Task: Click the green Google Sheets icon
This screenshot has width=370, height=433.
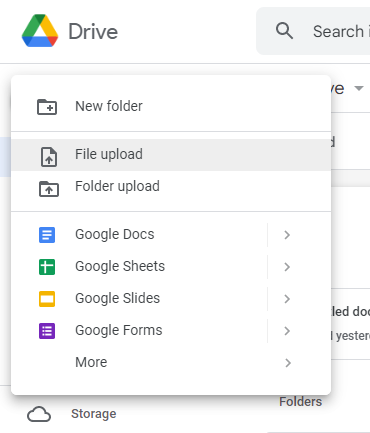Action: pyautogui.click(x=47, y=267)
